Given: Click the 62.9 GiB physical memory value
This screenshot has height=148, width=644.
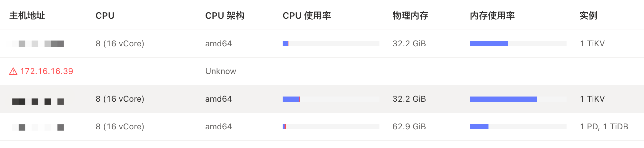Looking at the screenshot, I should 409,127.
